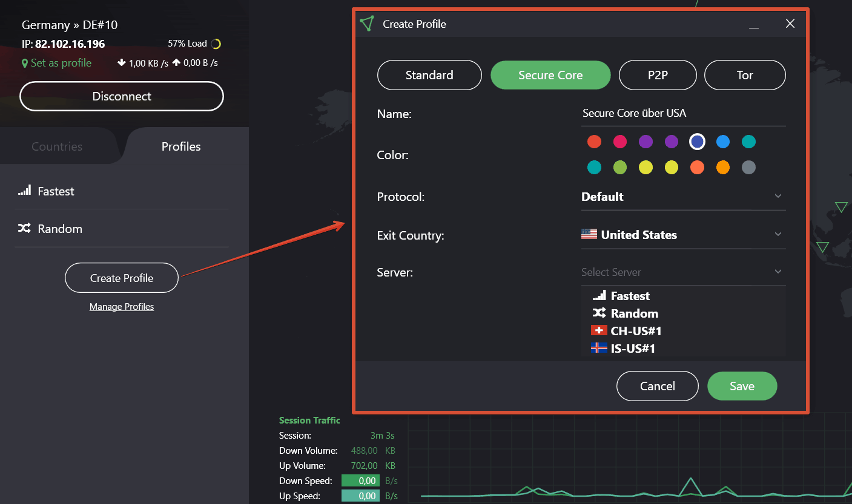
Task: Click the Create Profile button
Action: (x=122, y=278)
